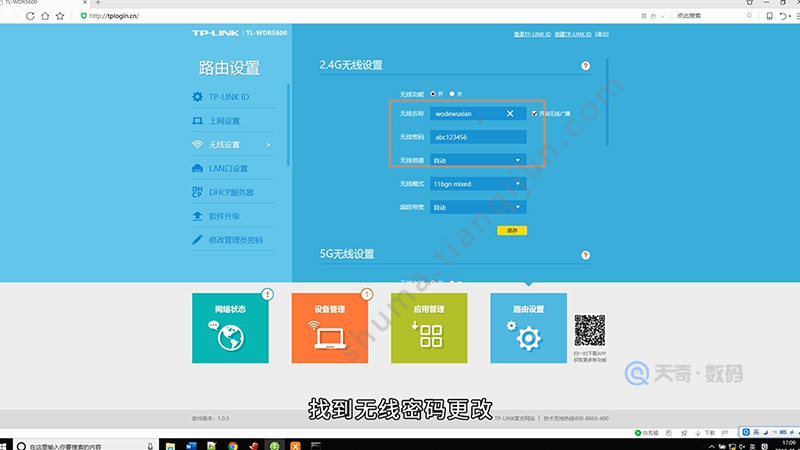Open the LAN口设置 port icon

click(x=197, y=168)
